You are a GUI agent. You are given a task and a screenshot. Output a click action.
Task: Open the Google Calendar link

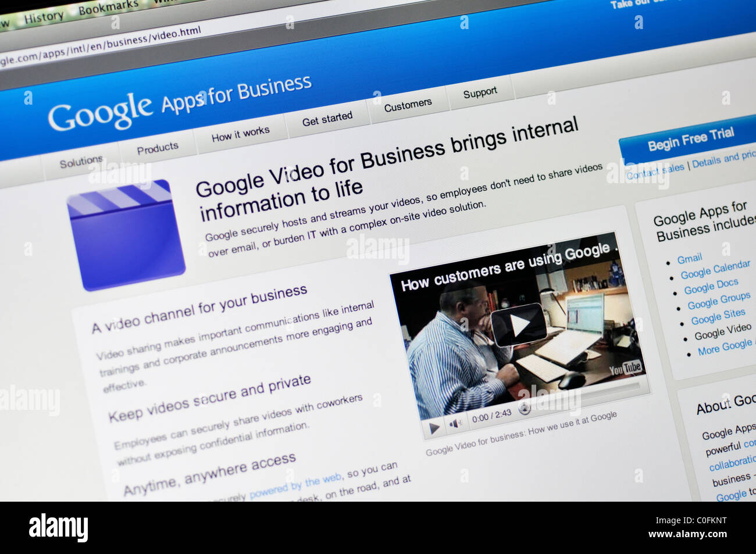tap(715, 270)
